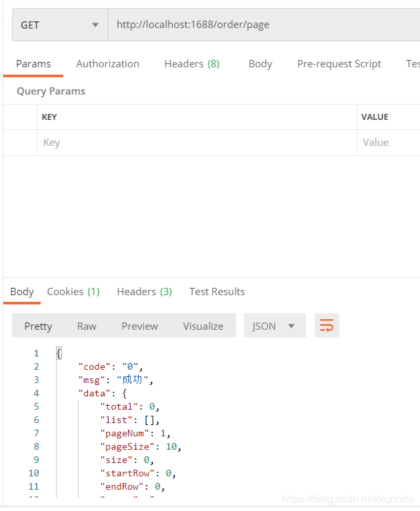Go to the Pre-request Script tab
The height and width of the screenshot is (511, 420).
point(339,64)
